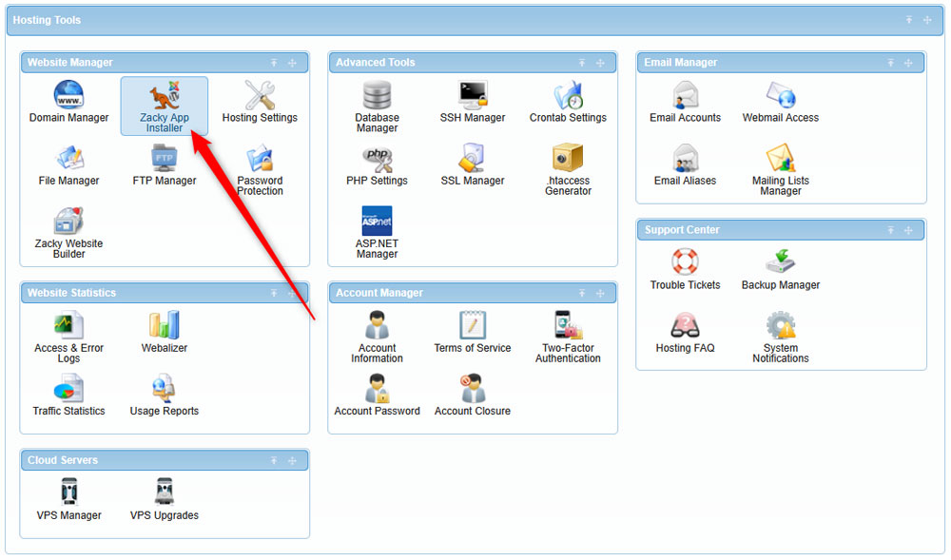Viewport: 951px width, 560px height.
Task: Pin the Advanced Tools panel
Action: (582, 62)
